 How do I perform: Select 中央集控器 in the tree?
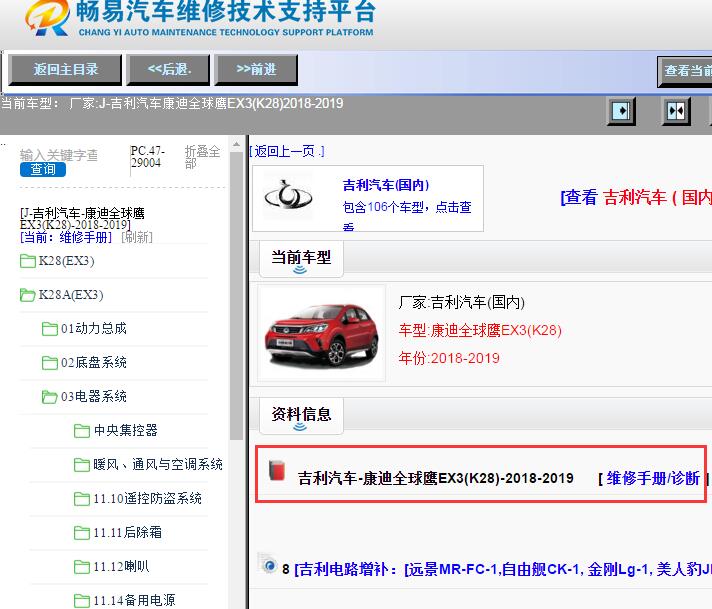[x=125, y=430]
